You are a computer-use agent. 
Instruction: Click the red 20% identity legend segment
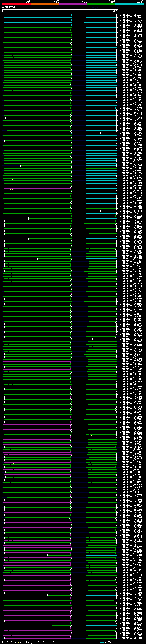(16, 4)
